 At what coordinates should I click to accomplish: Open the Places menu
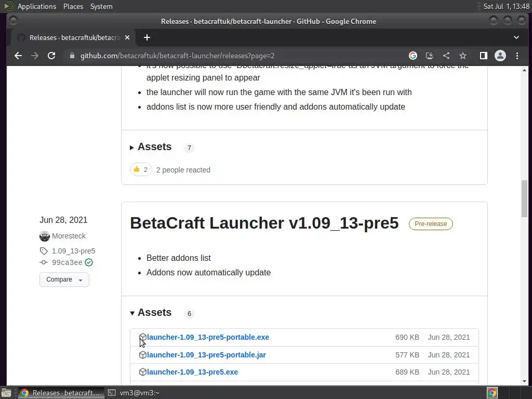73,6
